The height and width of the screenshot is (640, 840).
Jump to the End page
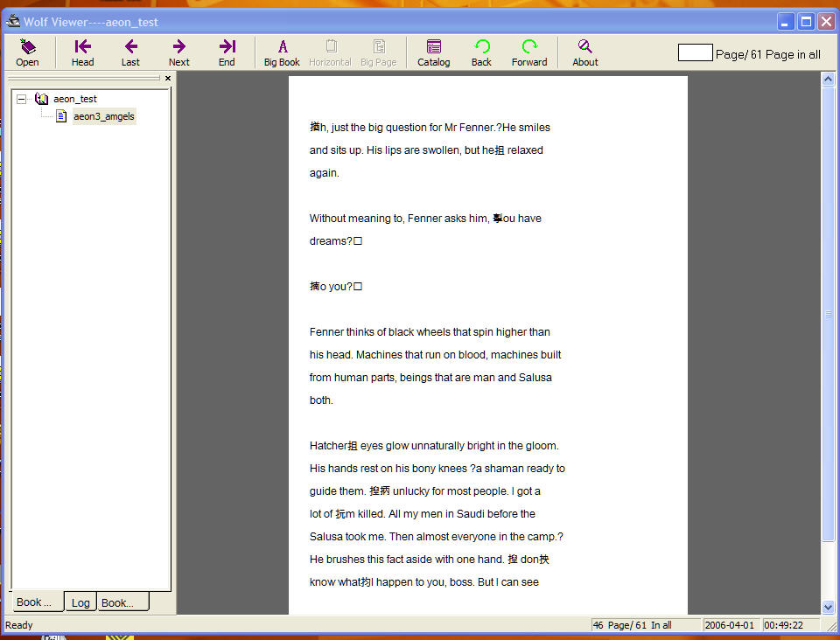(227, 52)
